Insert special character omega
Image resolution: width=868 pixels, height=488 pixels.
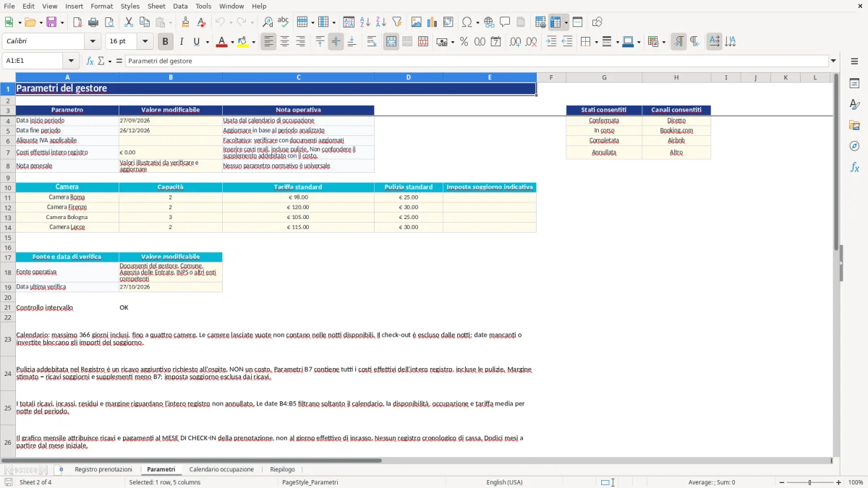(x=467, y=22)
